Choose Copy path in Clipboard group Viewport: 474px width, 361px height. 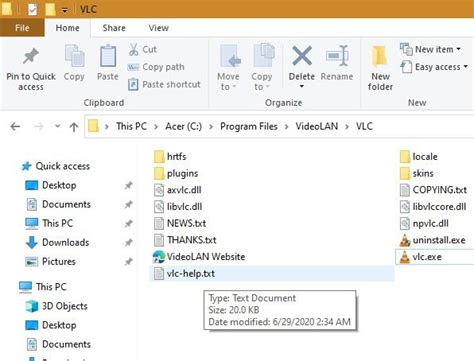pos(156,67)
